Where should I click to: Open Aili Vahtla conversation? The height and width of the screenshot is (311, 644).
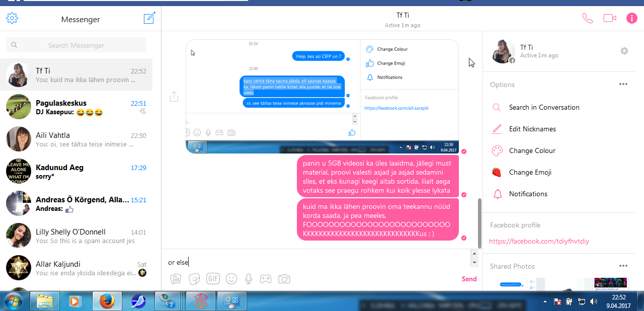point(76,139)
